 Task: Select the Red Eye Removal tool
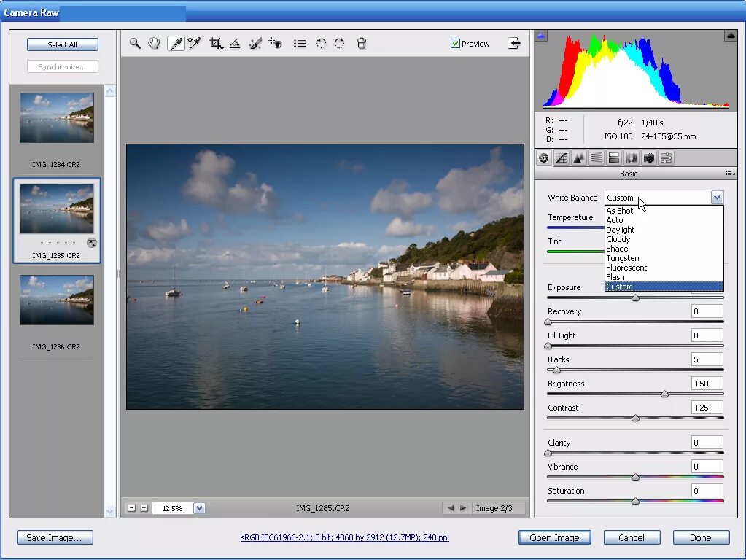tap(276, 44)
